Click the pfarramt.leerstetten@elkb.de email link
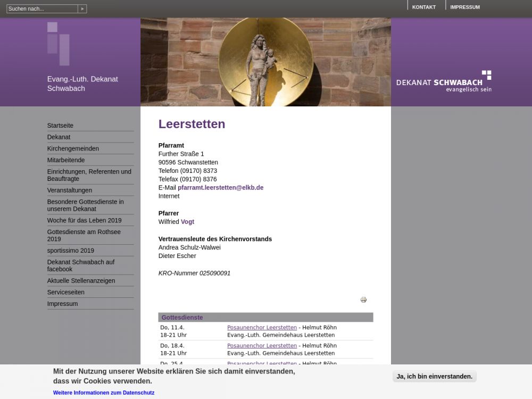 pos(220,188)
